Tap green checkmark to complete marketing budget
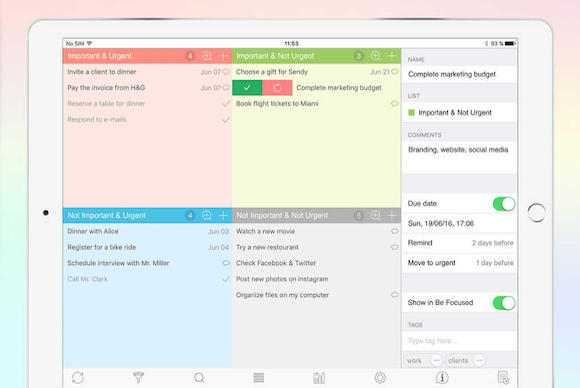 point(247,88)
